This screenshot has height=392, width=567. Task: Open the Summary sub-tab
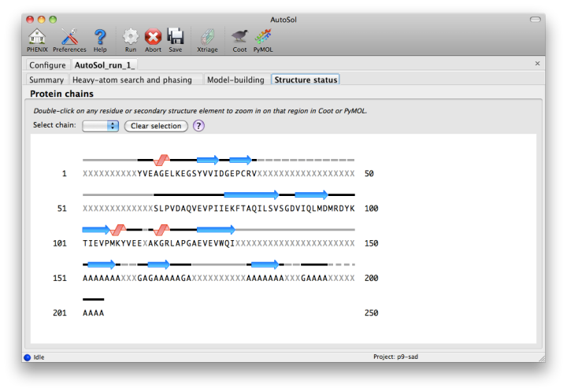(46, 80)
